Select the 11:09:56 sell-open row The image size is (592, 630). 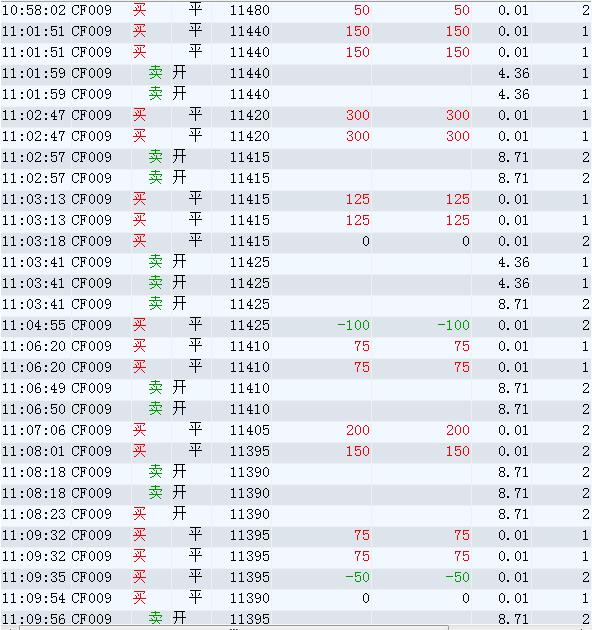coord(296,618)
